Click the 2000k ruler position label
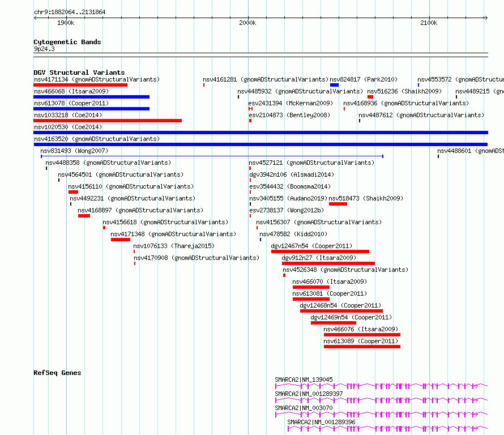The image size is (504, 435). [247, 23]
